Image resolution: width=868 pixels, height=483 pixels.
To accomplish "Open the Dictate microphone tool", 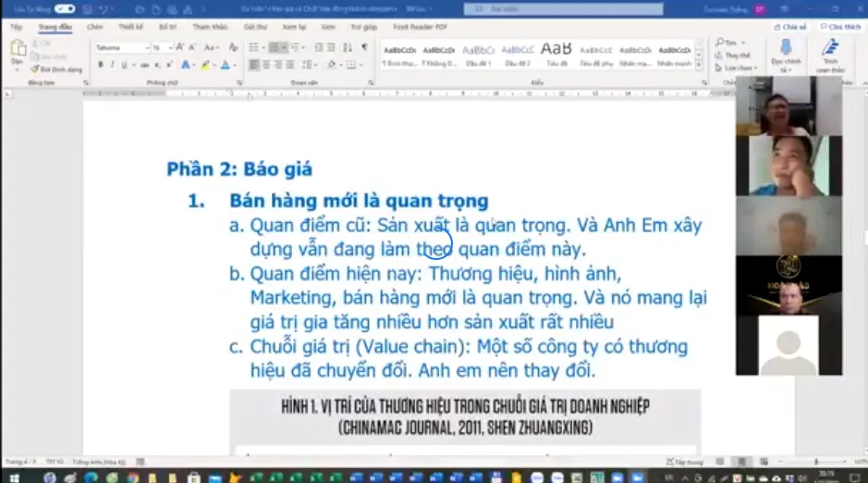I will pos(786,52).
